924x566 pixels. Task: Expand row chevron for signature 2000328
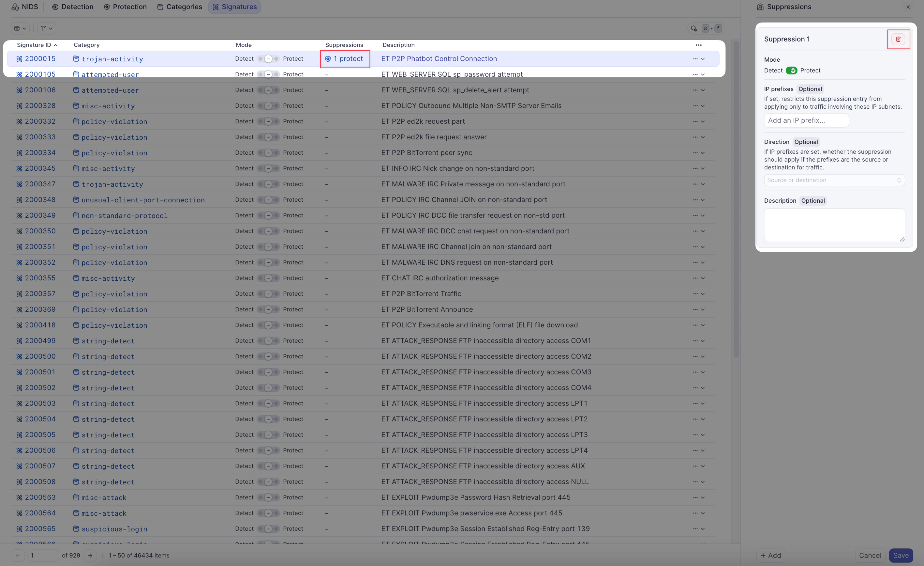pyautogui.click(x=703, y=106)
